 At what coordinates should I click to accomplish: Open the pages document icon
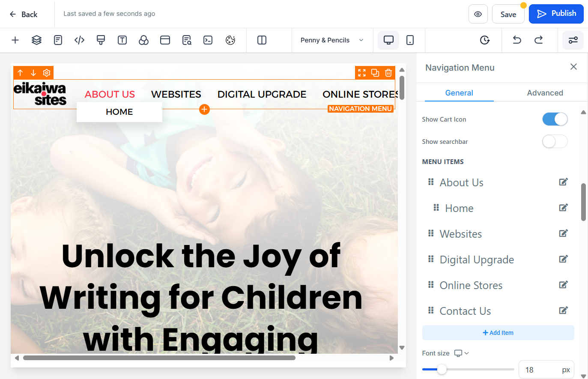coord(58,40)
